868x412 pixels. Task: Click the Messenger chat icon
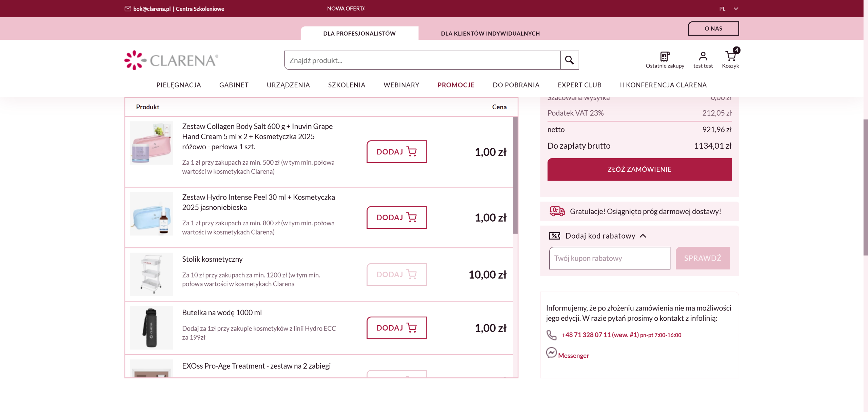click(x=551, y=353)
